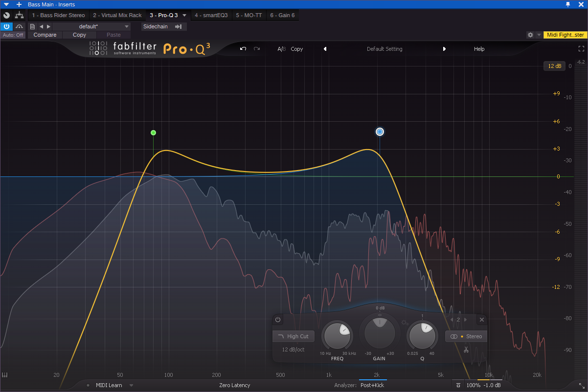Toggle the band 2 power button
The height and width of the screenshot is (392, 588).
point(278,320)
